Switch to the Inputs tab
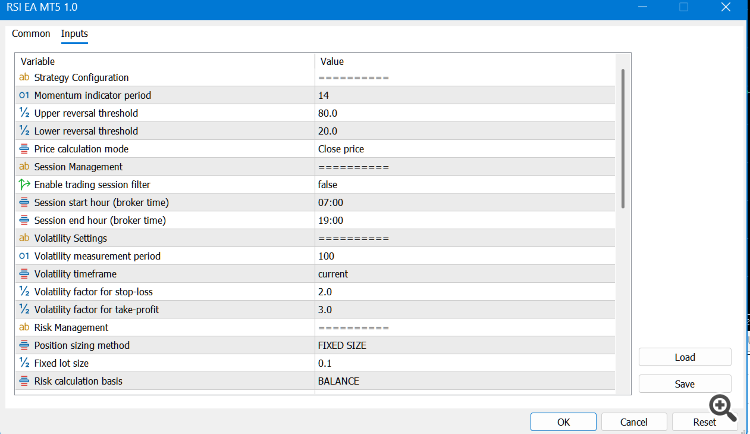This screenshot has width=750, height=434. pyautogui.click(x=74, y=33)
